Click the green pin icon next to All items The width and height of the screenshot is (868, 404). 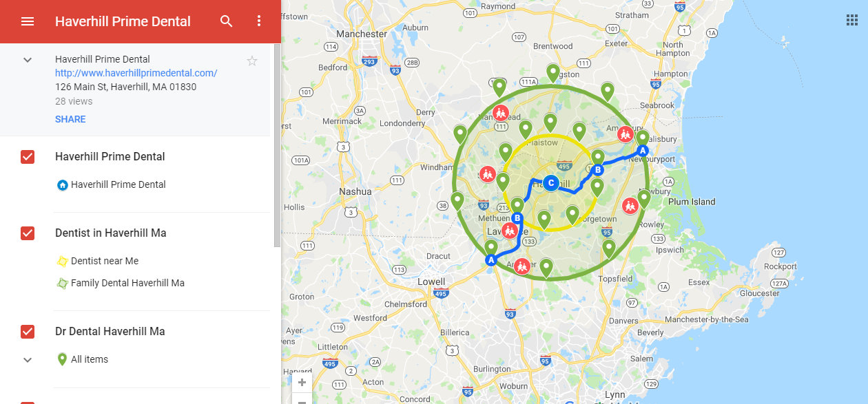coord(63,359)
